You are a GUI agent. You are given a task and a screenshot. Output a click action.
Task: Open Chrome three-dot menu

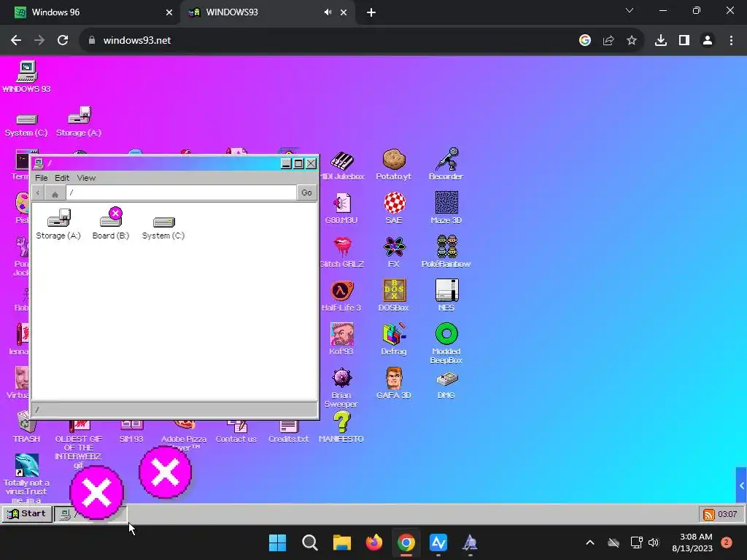point(731,41)
